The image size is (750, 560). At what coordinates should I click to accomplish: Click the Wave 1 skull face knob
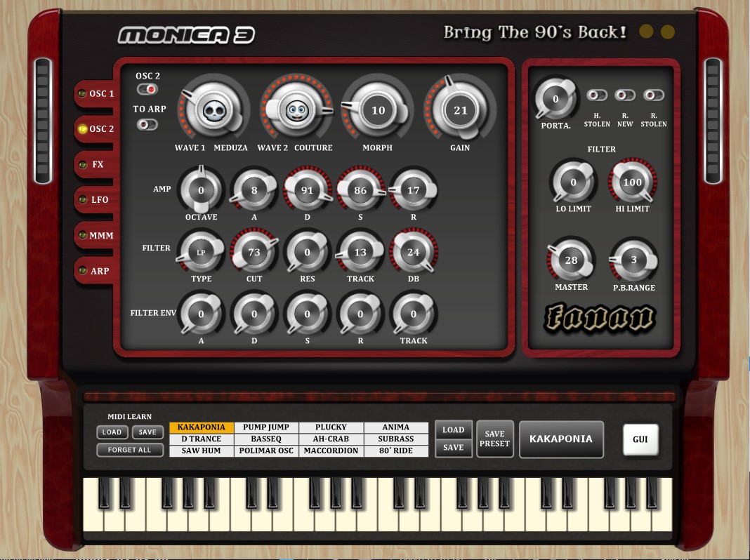coord(213,110)
